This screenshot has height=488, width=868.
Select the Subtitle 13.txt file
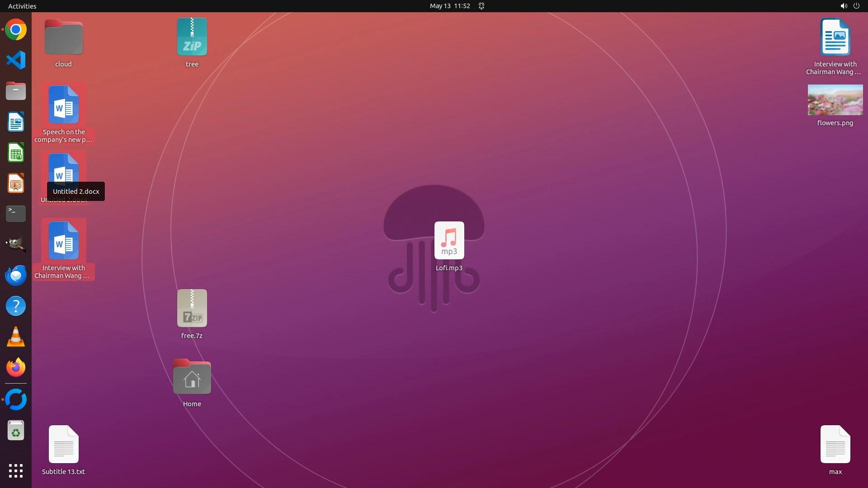coord(64,445)
